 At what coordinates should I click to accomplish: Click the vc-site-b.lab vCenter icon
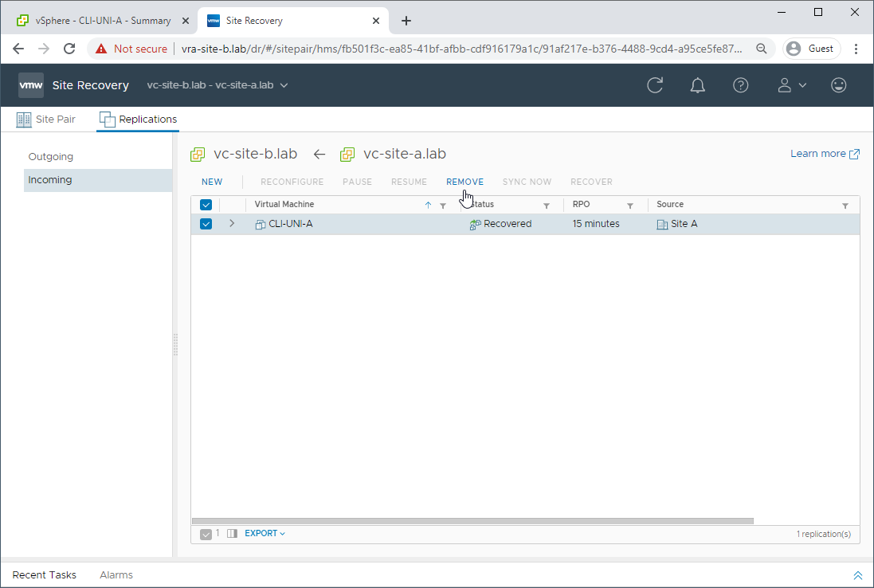(x=198, y=155)
